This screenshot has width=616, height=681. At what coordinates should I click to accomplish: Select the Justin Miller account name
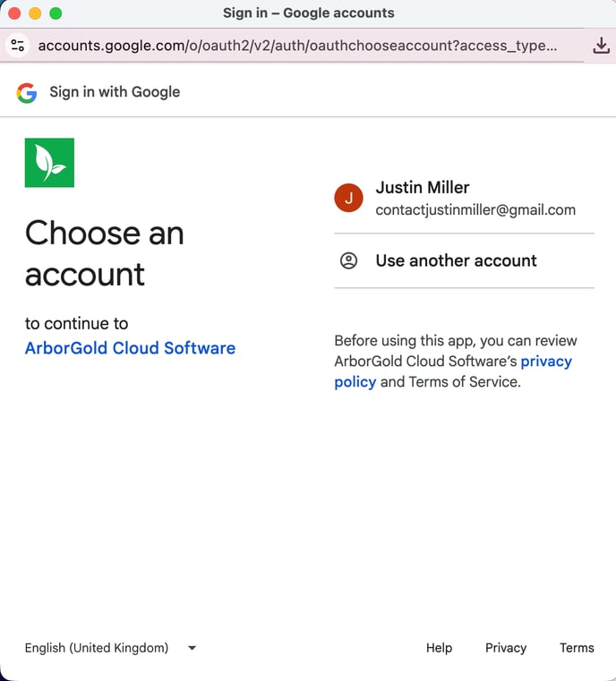423,188
